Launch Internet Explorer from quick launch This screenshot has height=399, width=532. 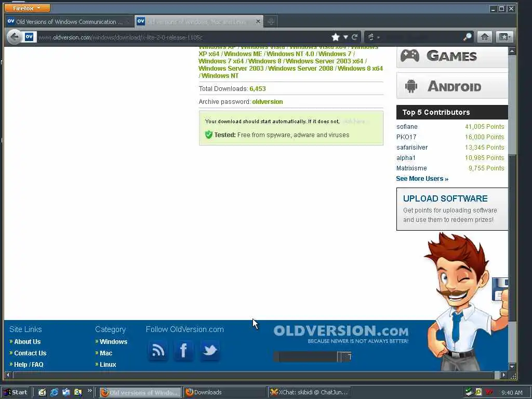click(x=54, y=392)
